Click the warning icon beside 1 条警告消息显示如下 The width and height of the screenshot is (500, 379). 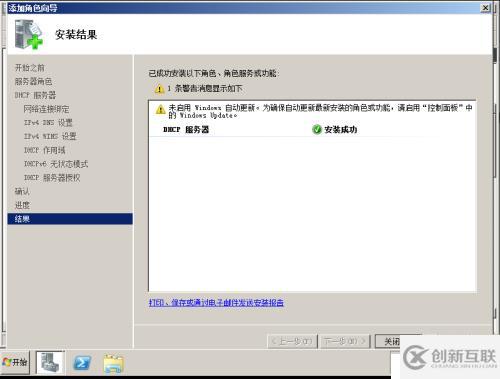(160, 89)
